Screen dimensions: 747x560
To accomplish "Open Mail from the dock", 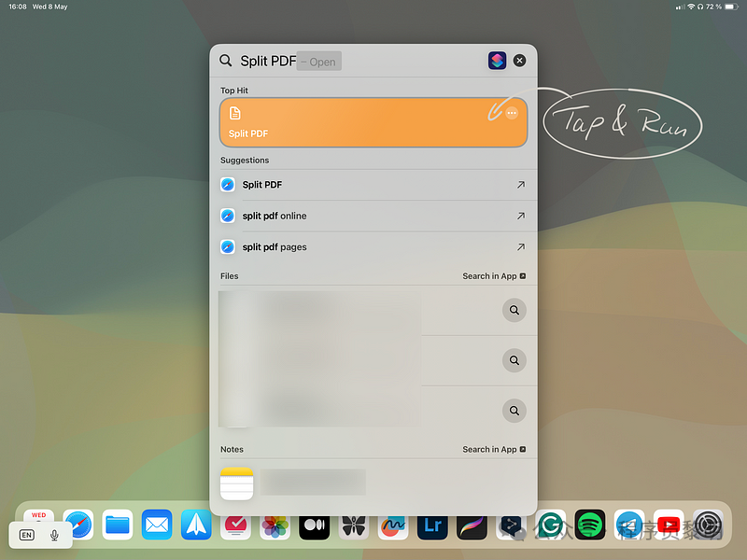I will [157, 525].
